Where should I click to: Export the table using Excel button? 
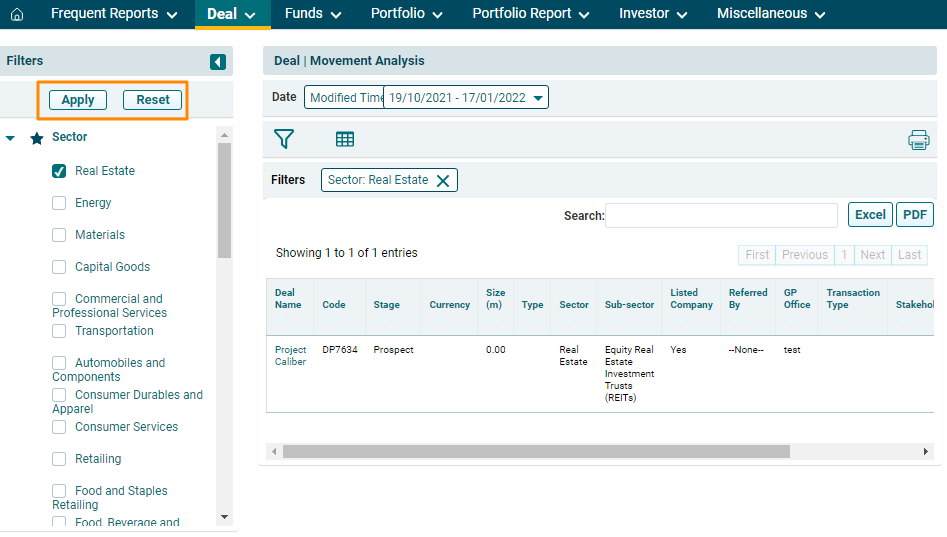coord(870,215)
